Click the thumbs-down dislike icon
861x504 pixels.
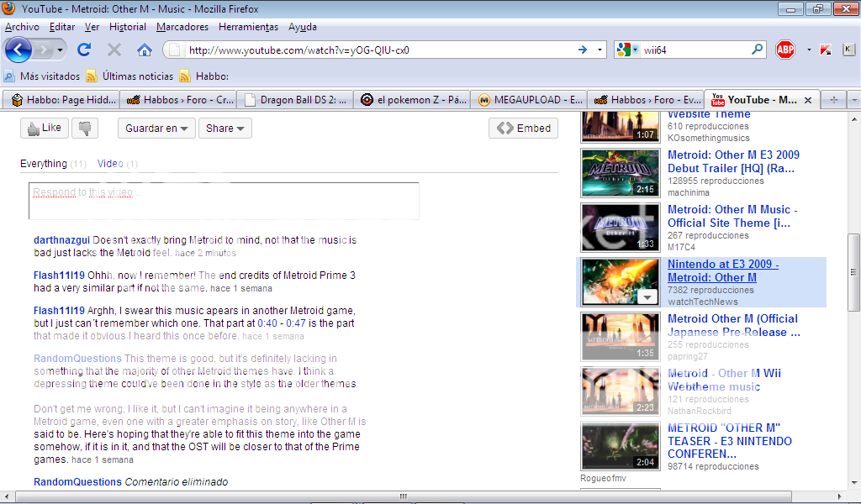[x=85, y=128]
